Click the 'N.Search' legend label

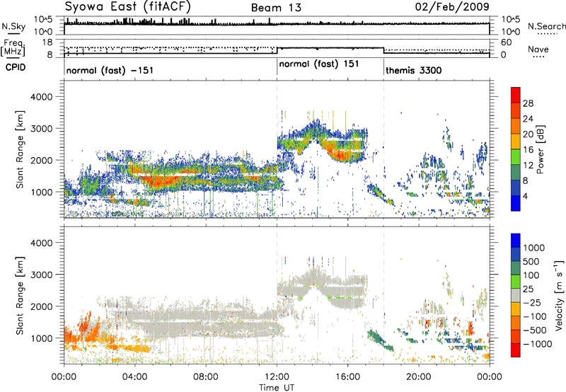pos(546,26)
